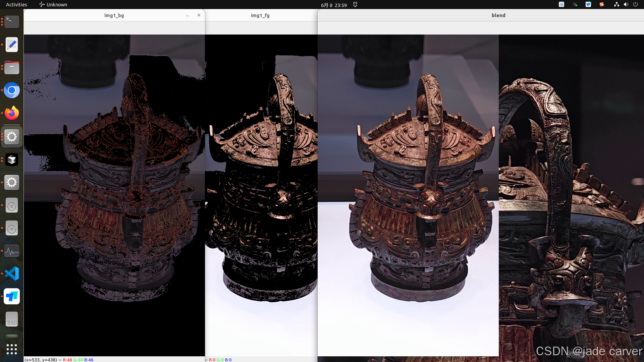Open the power system menu
The width and height of the screenshot is (644, 362).
tap(635, 4)
